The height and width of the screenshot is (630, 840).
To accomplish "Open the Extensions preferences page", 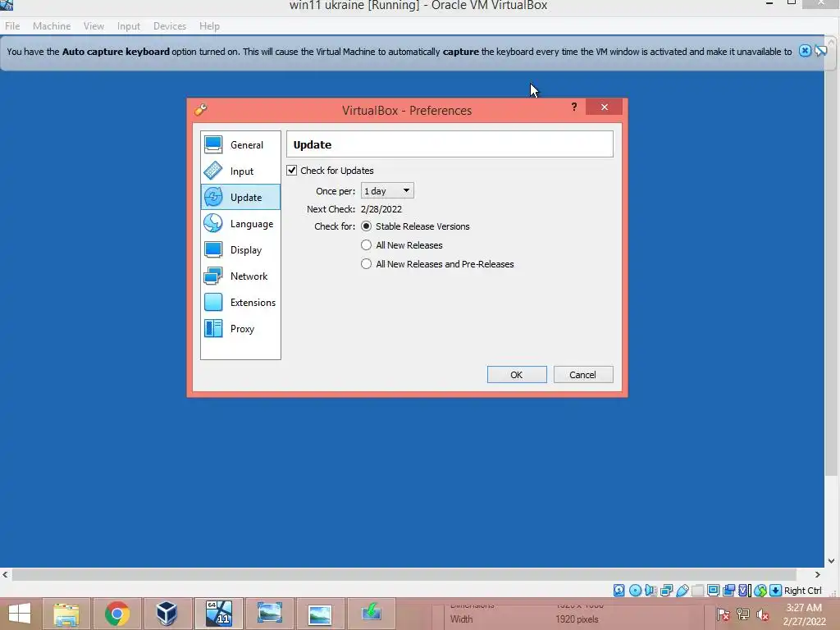I will point(240,302).
